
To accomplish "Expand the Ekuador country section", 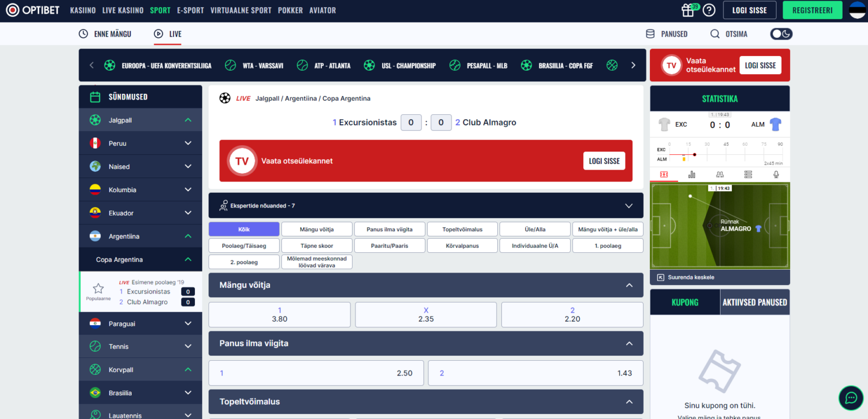I will click(188, 213).
